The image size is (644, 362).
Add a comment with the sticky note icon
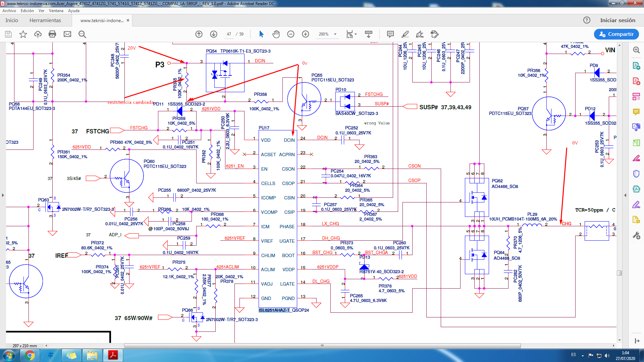coord(390,34)
